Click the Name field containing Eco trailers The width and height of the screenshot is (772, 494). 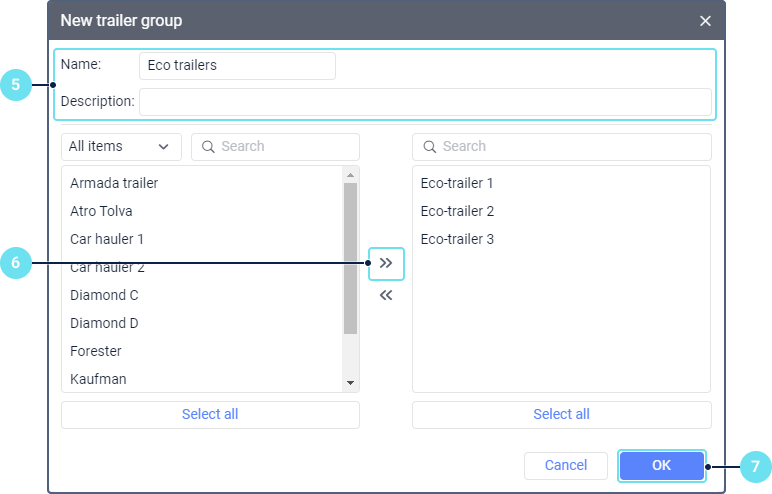coord(237,65)
